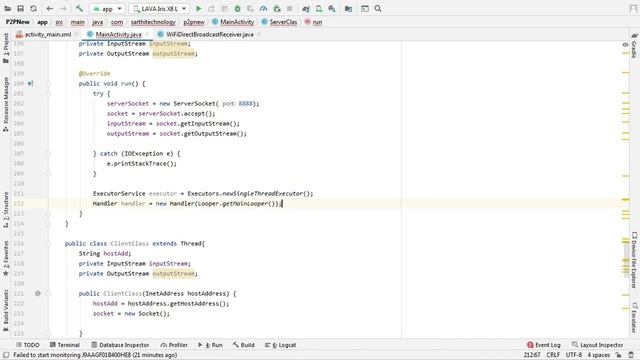This screenshot has width=640, height=360.
Task: Change CRLF line separator setting
Action: click(x=553, y=355)
